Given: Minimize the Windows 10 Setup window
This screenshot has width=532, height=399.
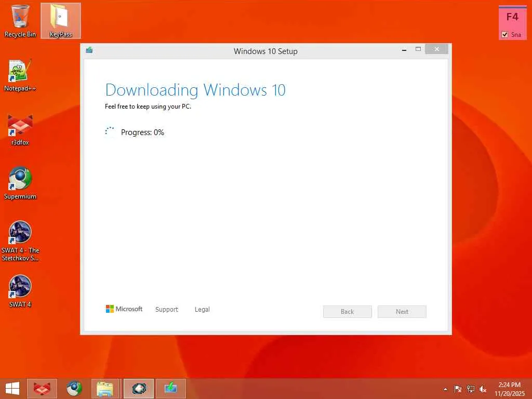Looking at the screenshot, I should (404, 49).
